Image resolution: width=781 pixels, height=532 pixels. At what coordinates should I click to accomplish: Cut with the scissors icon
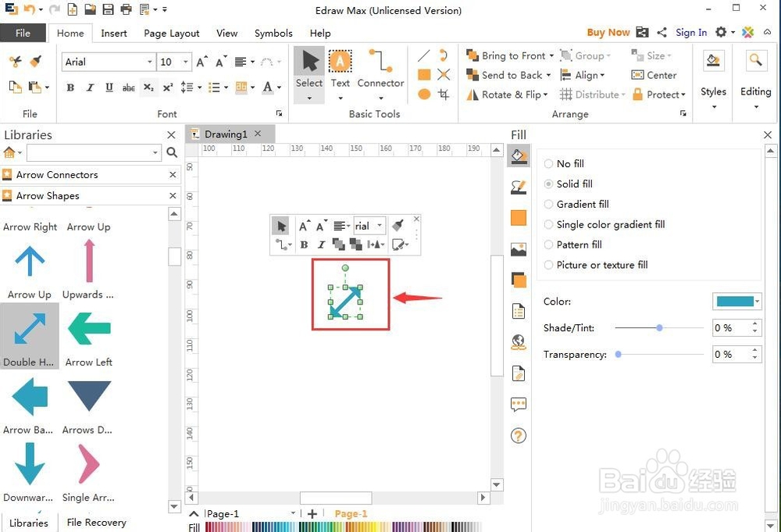[16, 61]
